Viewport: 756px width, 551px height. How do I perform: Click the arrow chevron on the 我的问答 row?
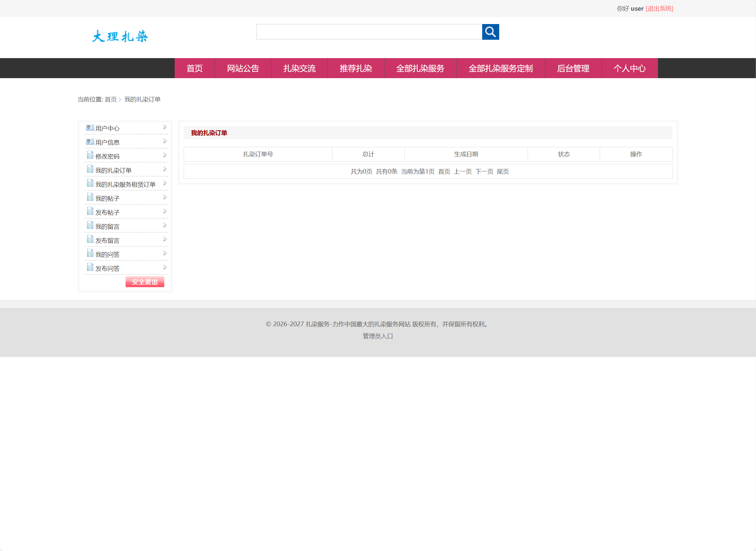[165, 253]
